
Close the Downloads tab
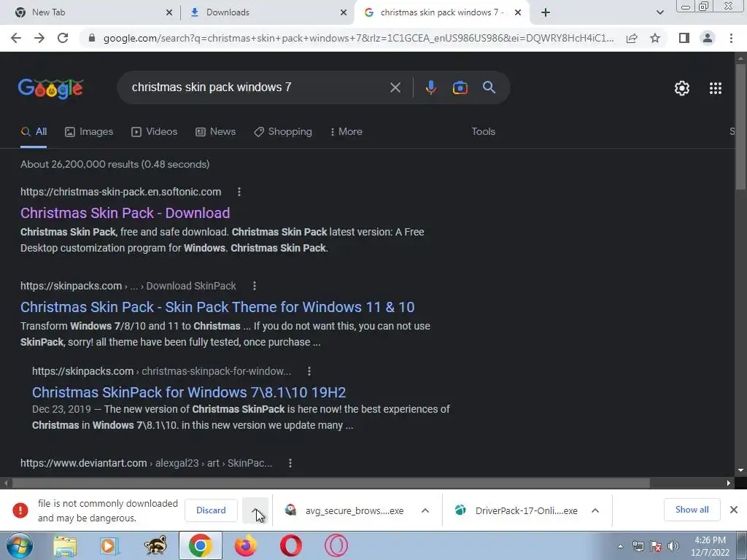[344, 12]
